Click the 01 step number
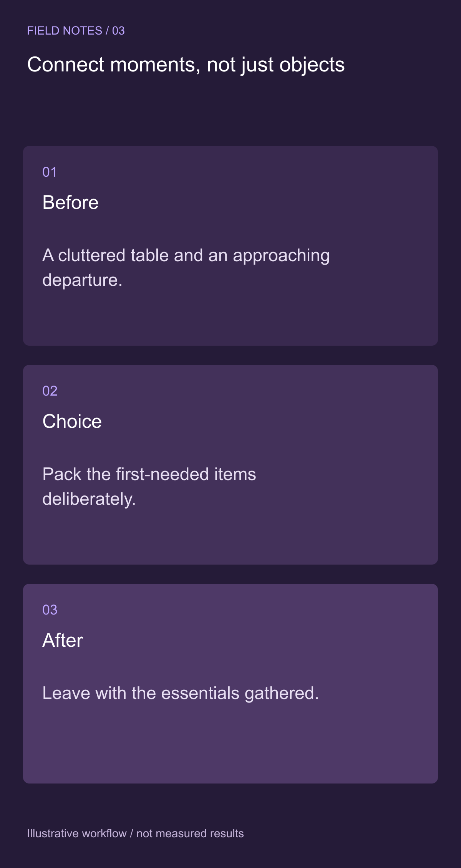This screenshot has width=461, height=868. point(50,172)
